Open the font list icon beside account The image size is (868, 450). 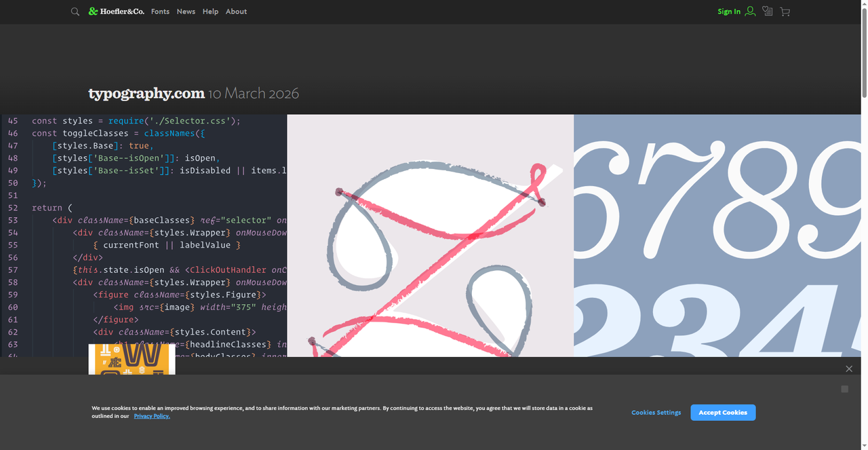pyautogui.click(x=768, y=12)
